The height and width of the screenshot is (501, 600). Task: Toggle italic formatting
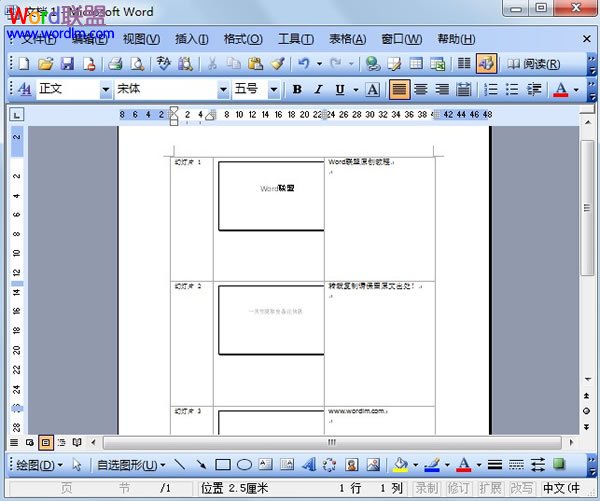[318, 89]
